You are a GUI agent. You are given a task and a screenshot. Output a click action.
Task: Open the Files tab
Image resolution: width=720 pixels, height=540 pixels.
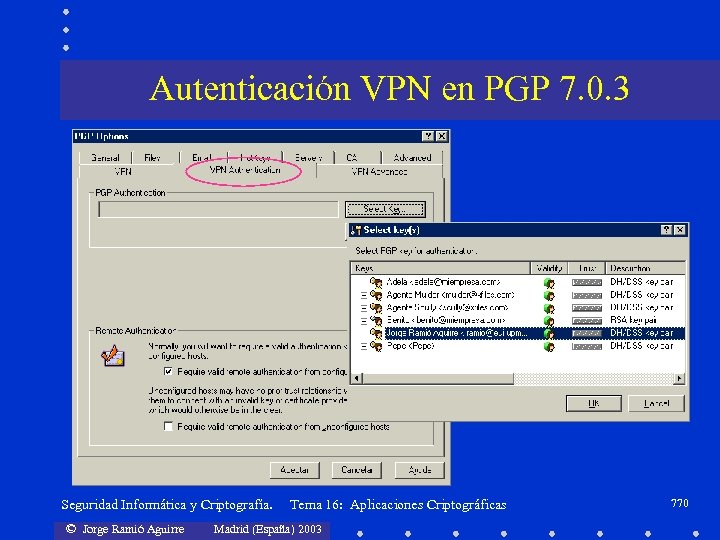click(x=152, y=158)
